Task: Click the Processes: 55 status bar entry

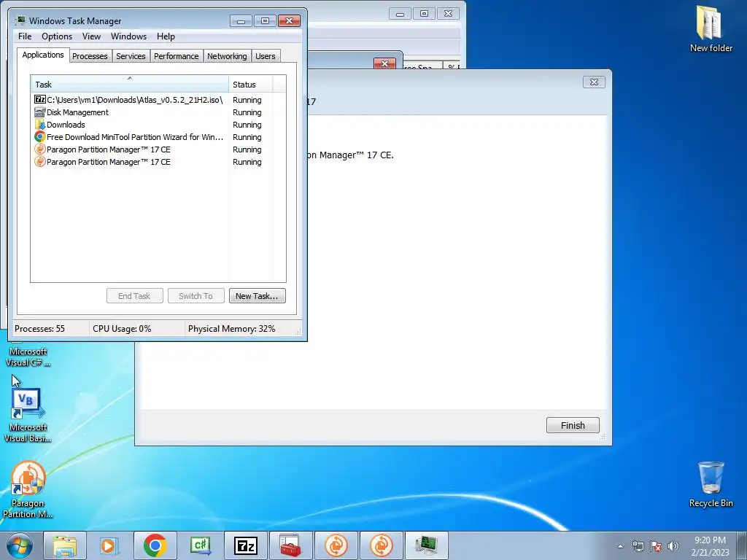Action: tap(39, 329)
